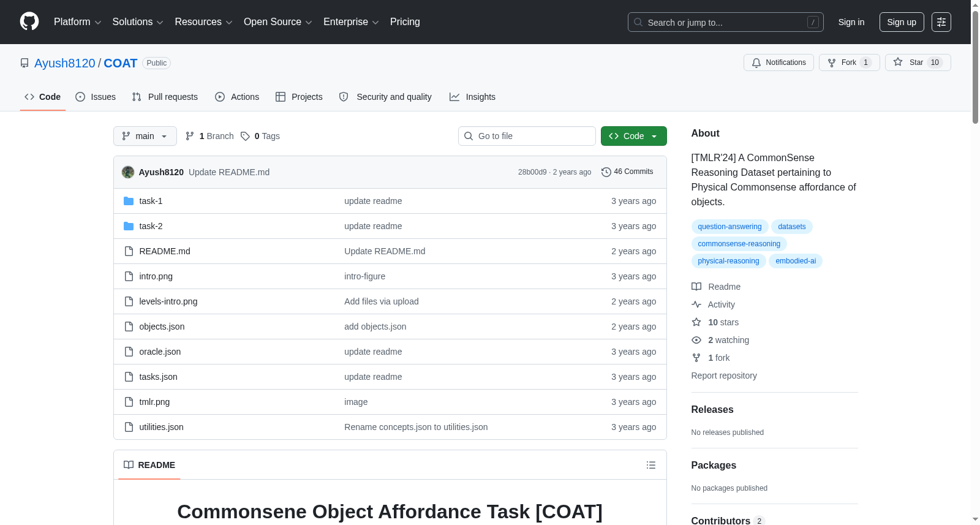This screenshot has height=525, width=980.
Task: Click the book icon next to Readme
Action: coord(696,287)
